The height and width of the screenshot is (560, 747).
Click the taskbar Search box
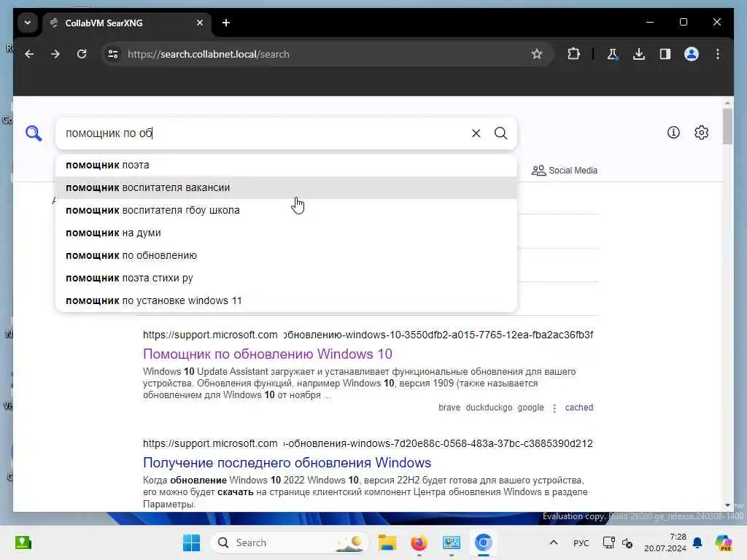(289, 542)
